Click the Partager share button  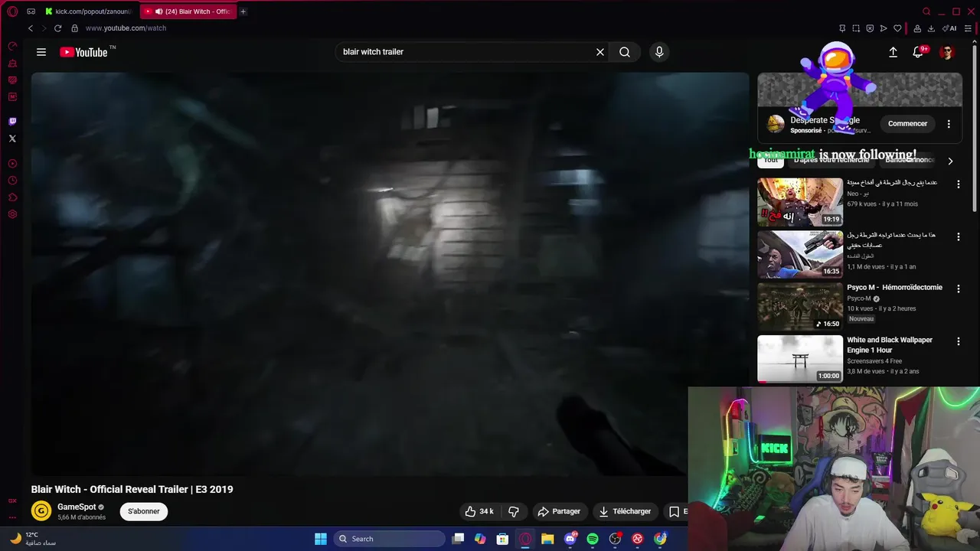(559, 511)
